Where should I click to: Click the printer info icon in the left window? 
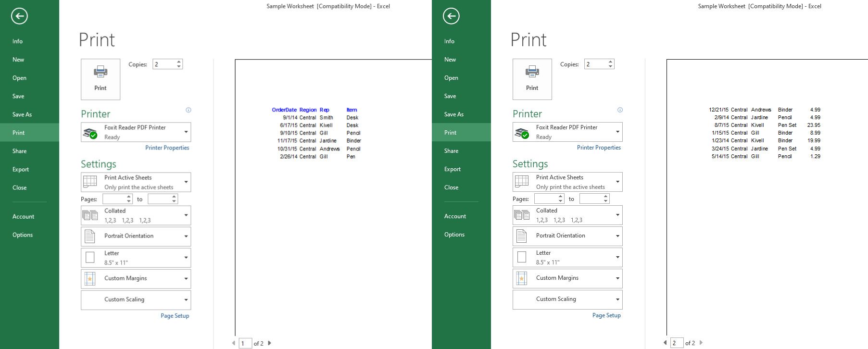[x=189, y=110]
